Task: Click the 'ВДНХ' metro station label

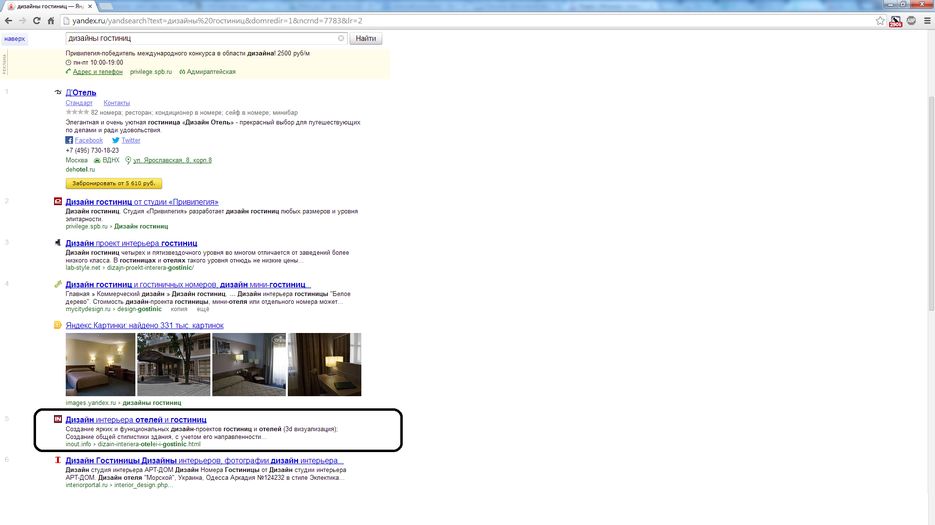Action: [x=110, y=160]
